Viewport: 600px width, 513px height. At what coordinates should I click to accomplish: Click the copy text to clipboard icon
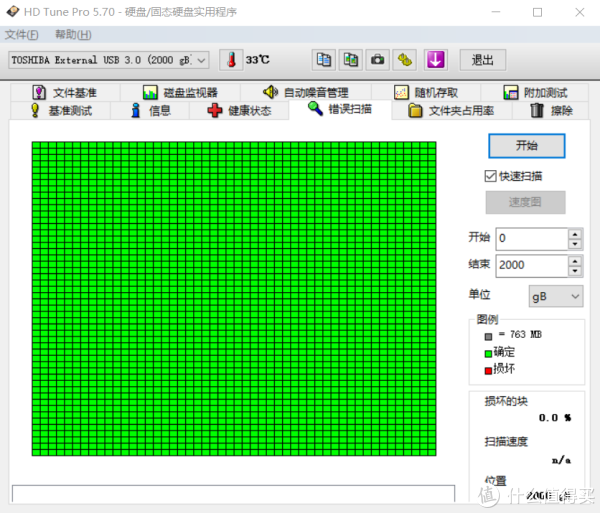[x=324, y=60]
